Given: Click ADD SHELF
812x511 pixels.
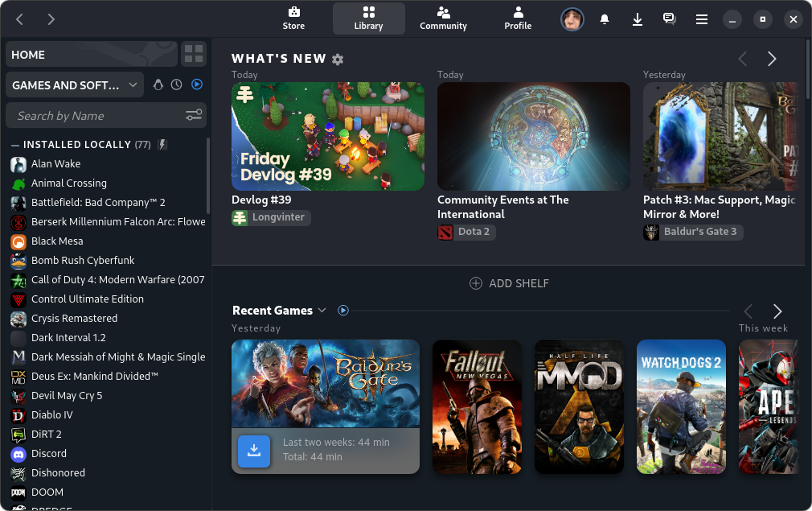Looking at the screenshot, I should click(x=509, y=283).
